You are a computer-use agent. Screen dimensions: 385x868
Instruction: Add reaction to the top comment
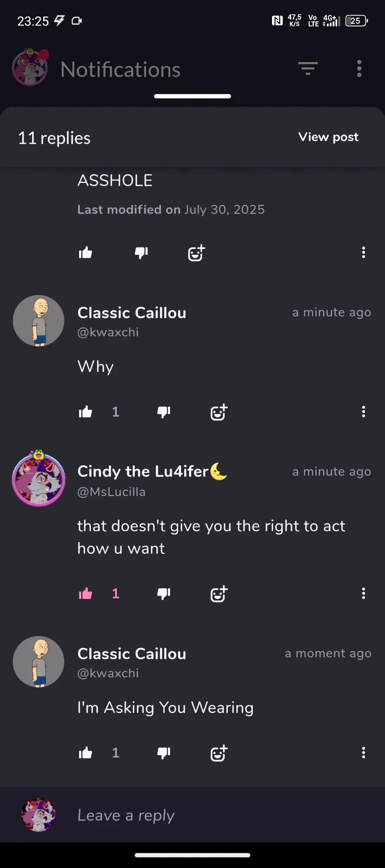point(196,253)
